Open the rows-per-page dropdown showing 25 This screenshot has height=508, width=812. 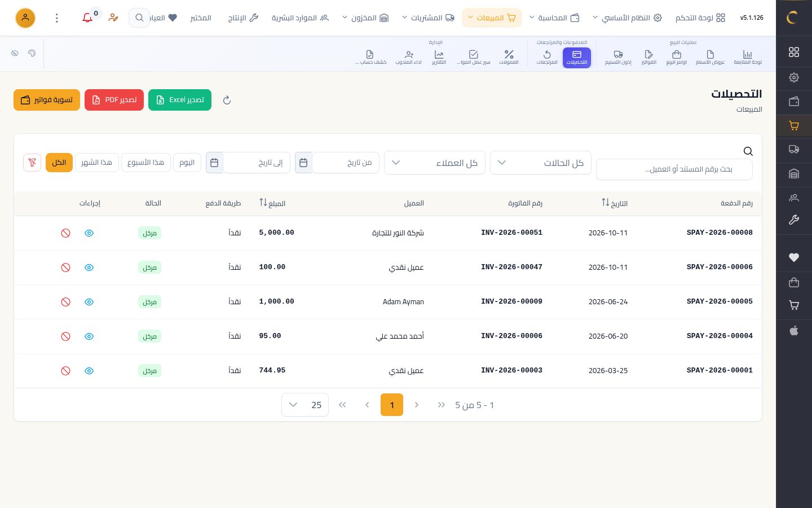305,405
